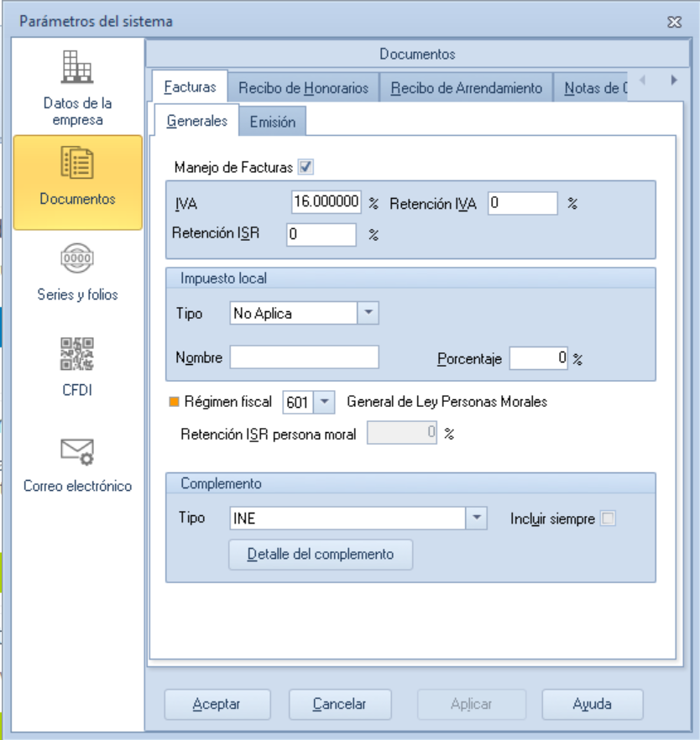Click the Series y folios label
The height and width of the screenshot is (740, 700).
point(77,294)
